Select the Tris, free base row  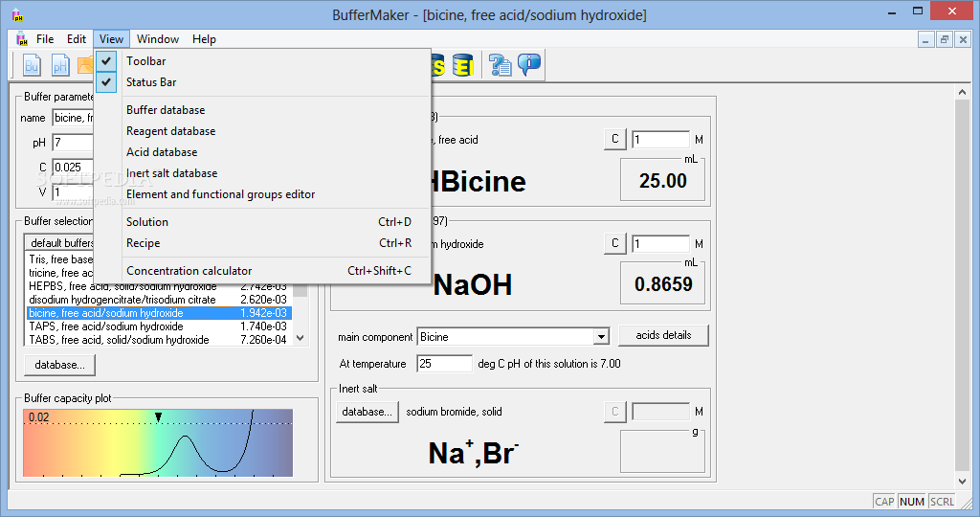60,259
